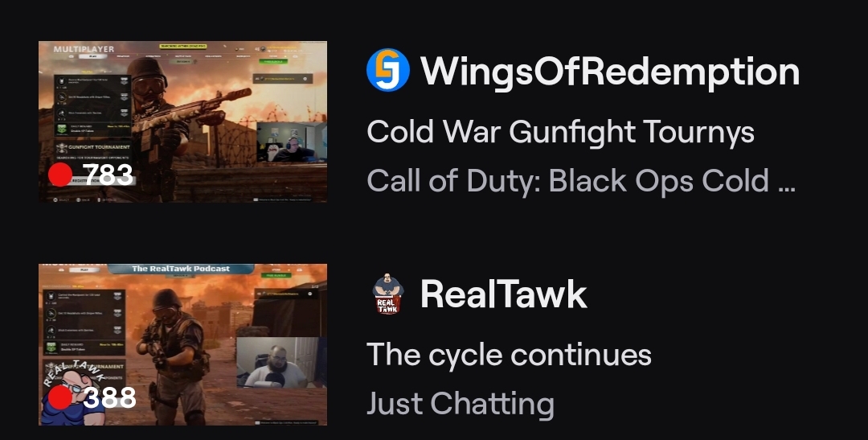Click the WingsOfRedemption channel avatar icon
Screen dimensions: 868x440
pos(388,70)
